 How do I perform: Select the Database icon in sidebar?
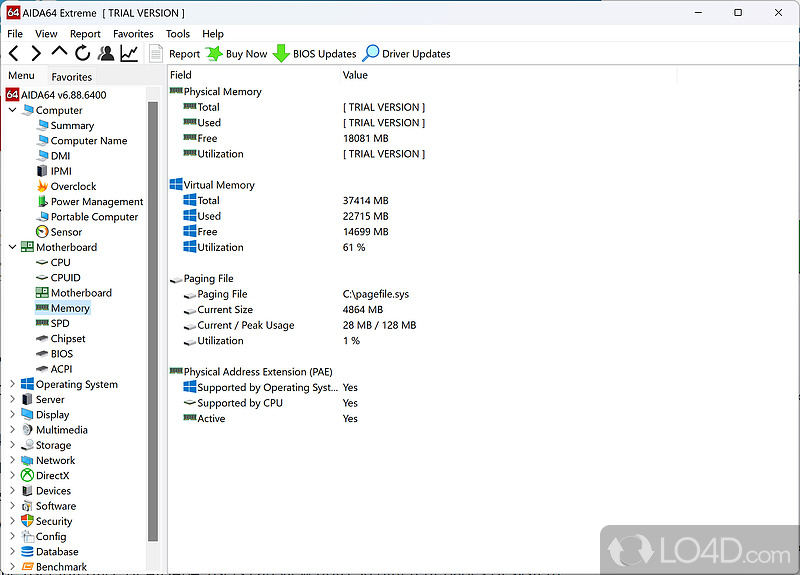(27, 552)
